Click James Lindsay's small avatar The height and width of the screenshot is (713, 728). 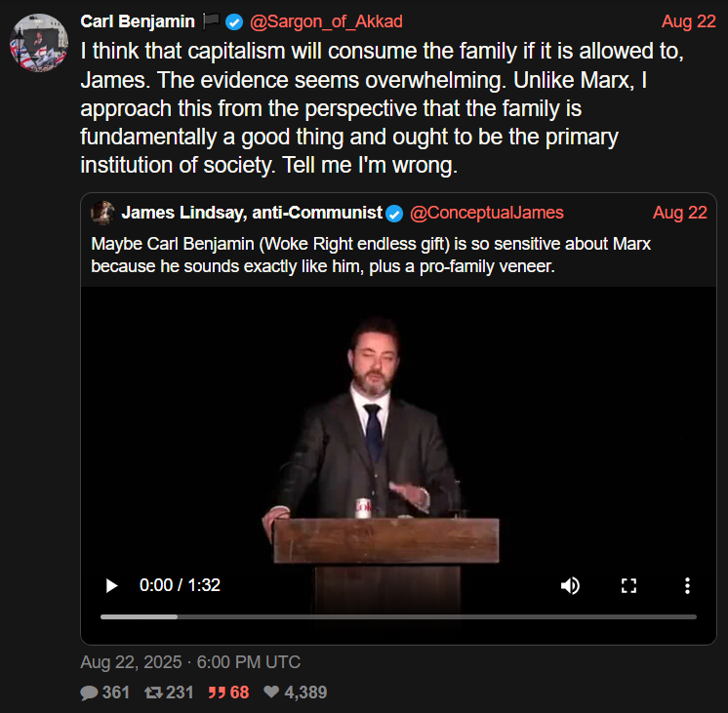point(102,213)
